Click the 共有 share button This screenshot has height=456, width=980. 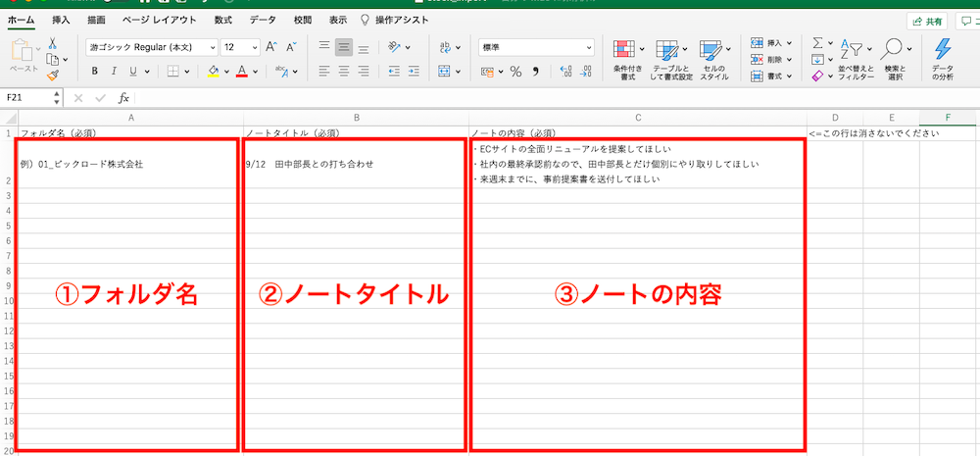tap(926, 21)
